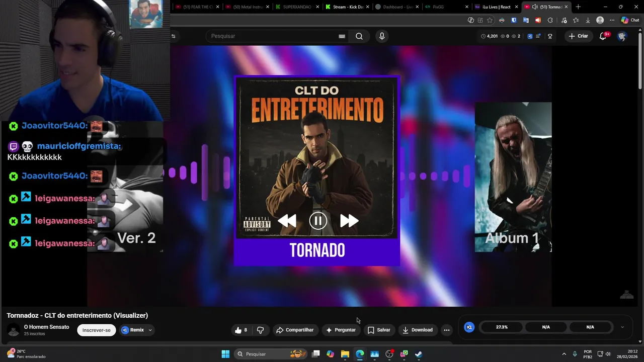Show hidden system tray icons chevron
The width and height of the screenshot is (644, 362).
tap(564, 354)
